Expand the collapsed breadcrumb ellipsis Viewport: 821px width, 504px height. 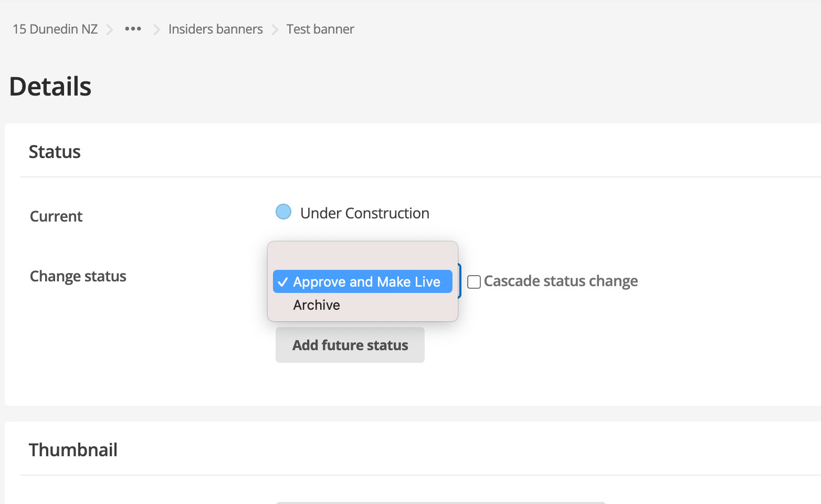tap(133, 29)
